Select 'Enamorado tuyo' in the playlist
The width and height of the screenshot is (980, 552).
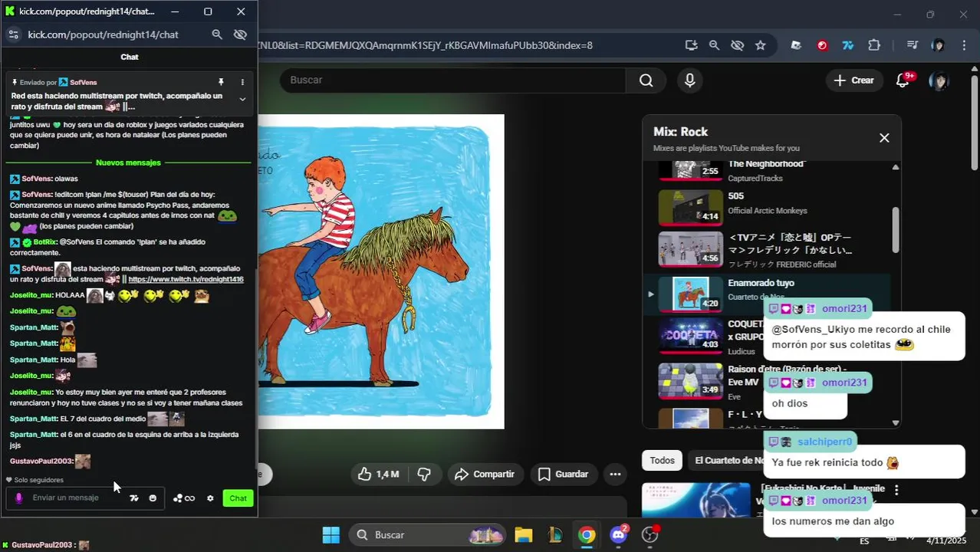[x=767, y=294]
